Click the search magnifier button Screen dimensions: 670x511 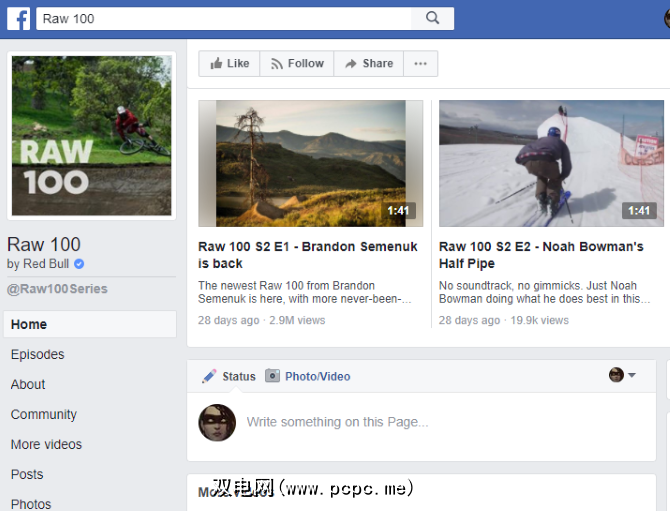click(432, 18)
